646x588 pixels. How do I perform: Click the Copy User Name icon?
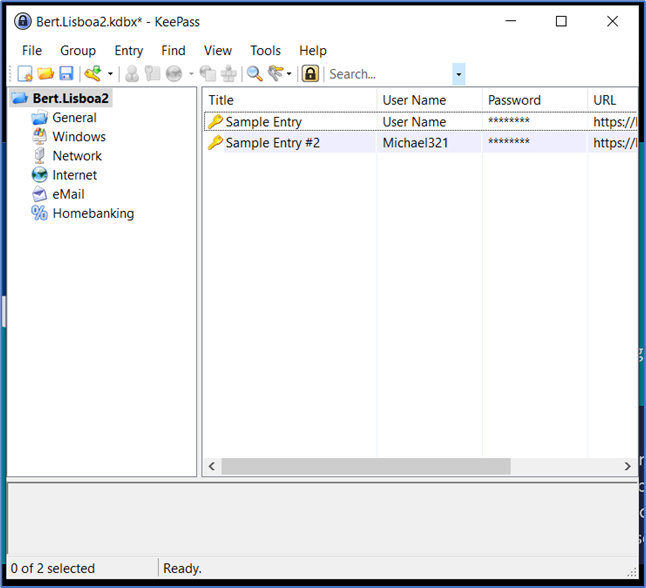point(132,74)
